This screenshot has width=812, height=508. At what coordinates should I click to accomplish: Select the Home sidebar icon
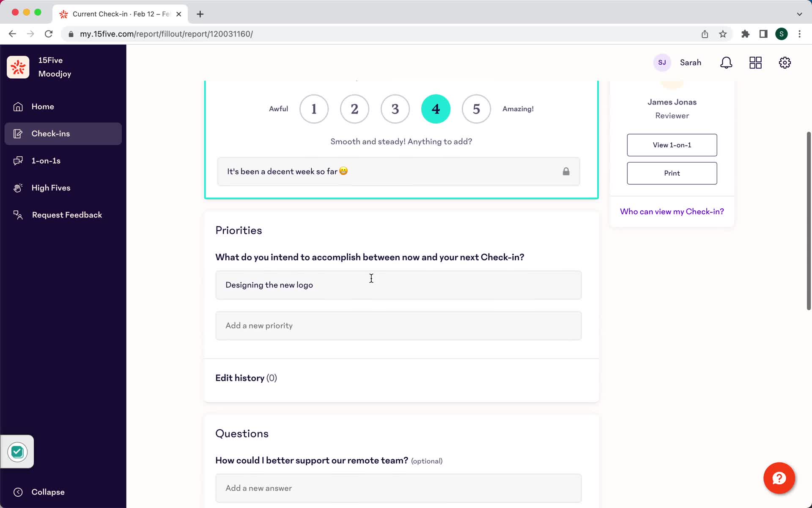[17, 106]
